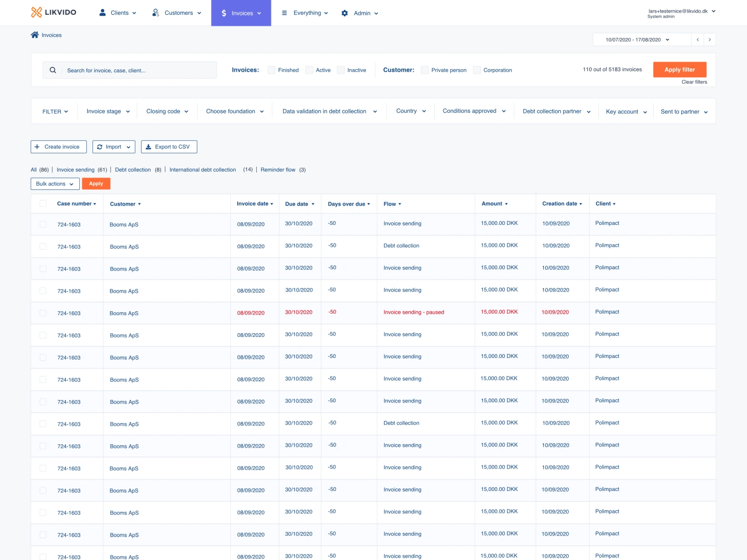Enable the Corporation checkbox
The width and height of the screenshot is (747, 560).
477,70
